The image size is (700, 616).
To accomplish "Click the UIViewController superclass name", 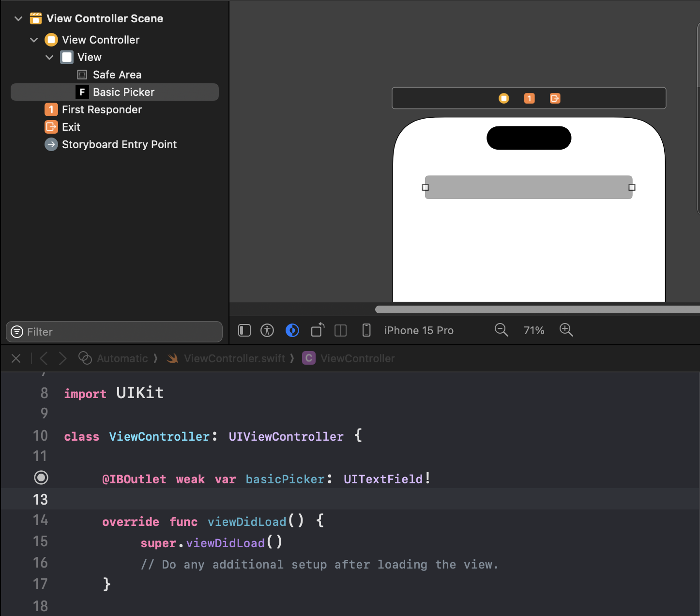I will click(286, 437).
